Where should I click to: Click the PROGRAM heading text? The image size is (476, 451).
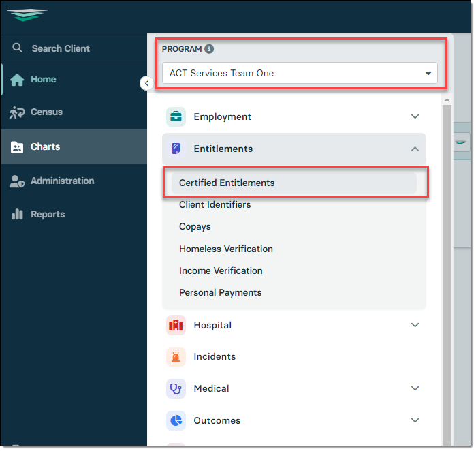click(182, 49)
